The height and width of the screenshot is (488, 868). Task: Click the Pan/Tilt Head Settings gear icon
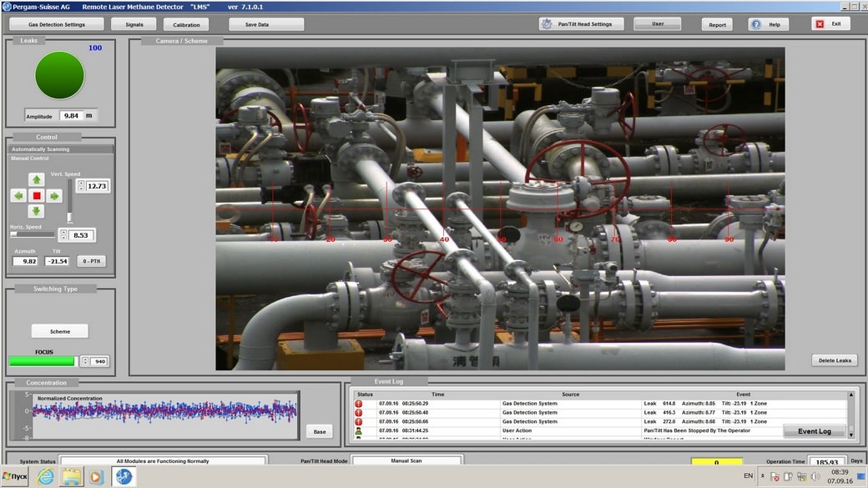(x=547, y=24)
